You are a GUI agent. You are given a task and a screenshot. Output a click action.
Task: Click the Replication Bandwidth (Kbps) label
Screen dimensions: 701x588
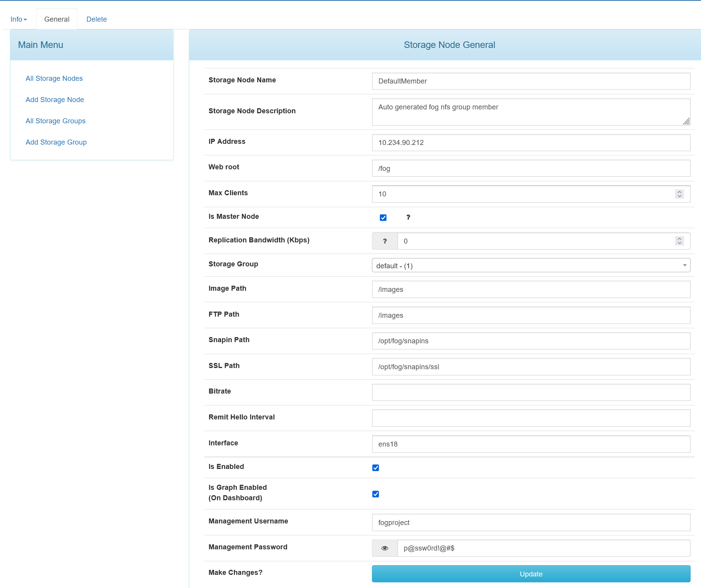pyautogui.click(x=259, y=240)
